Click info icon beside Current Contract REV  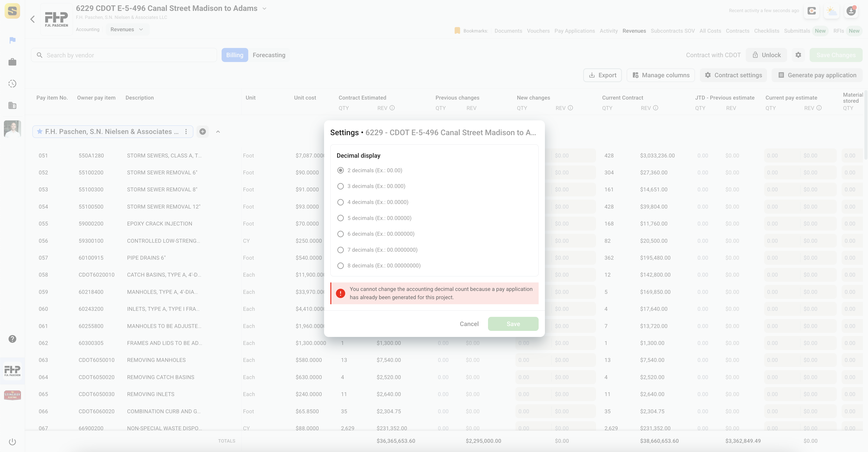pyautogui.click(x=656, y=108)
